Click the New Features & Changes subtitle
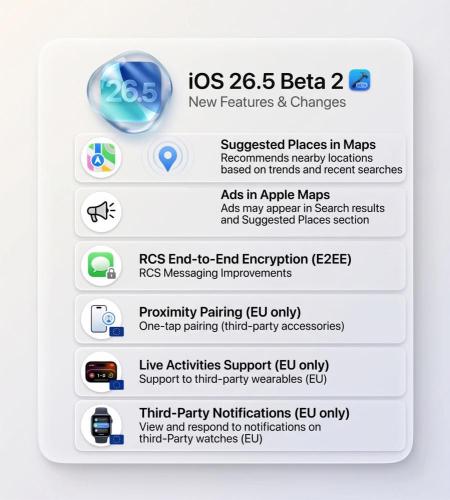The height and width of the screenshot is (500, 450). pos(267,102)
